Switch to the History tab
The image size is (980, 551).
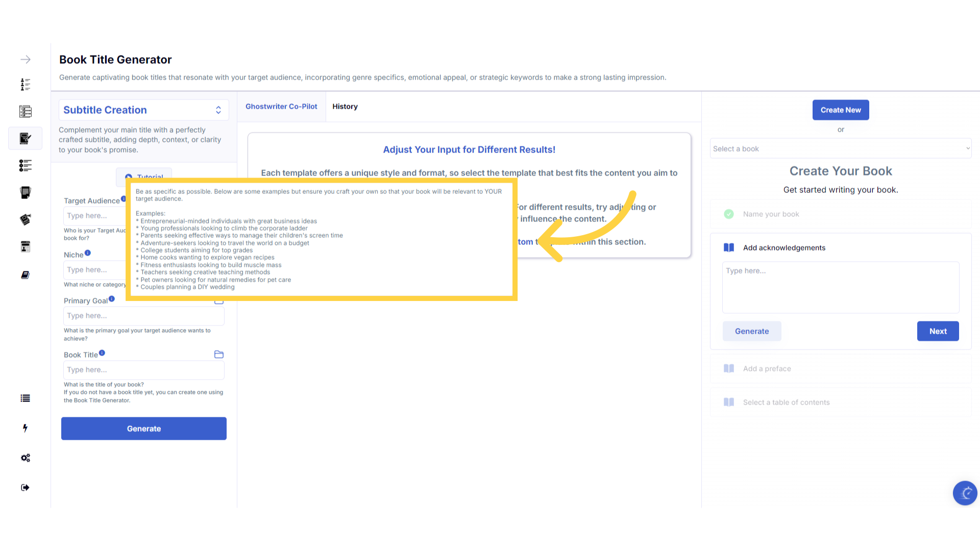pos(345,107)
